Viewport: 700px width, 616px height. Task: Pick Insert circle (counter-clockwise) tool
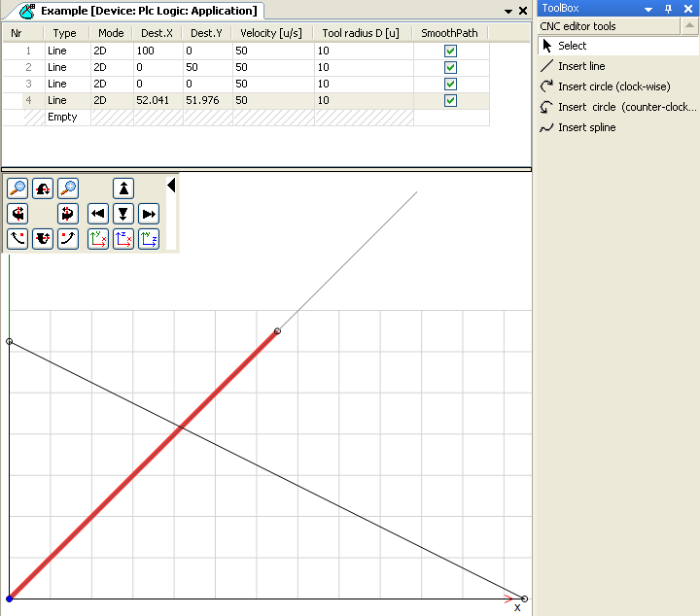pyautogui.click(x=618, y=107)
